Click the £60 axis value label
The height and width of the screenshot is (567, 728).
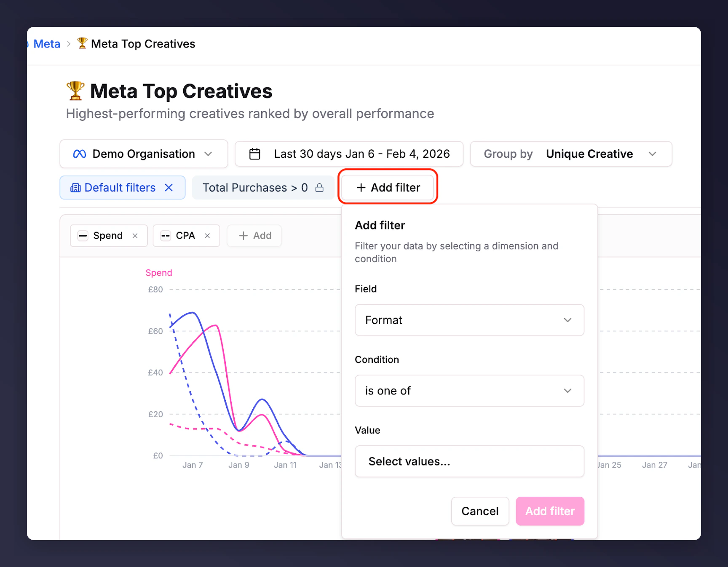pyautogui.click(x=155, y=331)
